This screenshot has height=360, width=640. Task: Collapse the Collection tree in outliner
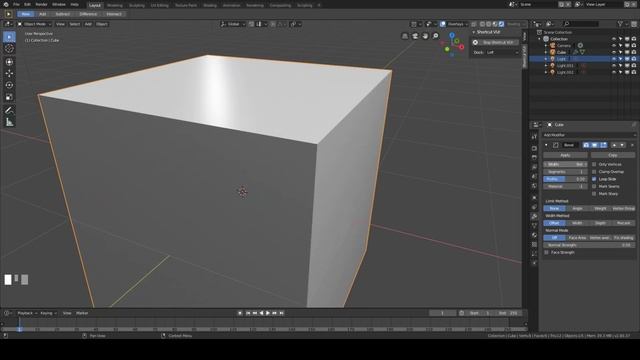540,39
